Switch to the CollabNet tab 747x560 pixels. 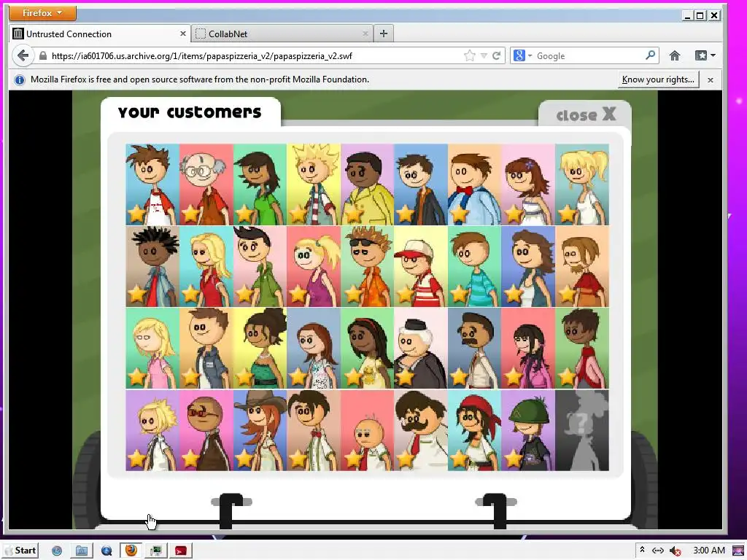282,34
